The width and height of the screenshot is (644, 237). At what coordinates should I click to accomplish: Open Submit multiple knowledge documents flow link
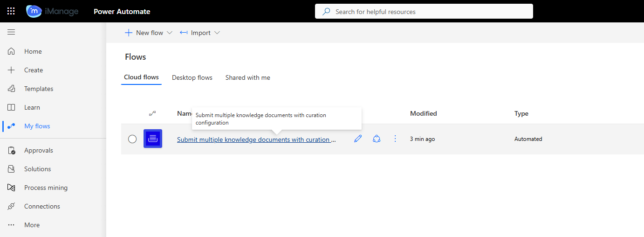[x=256, y=139]
